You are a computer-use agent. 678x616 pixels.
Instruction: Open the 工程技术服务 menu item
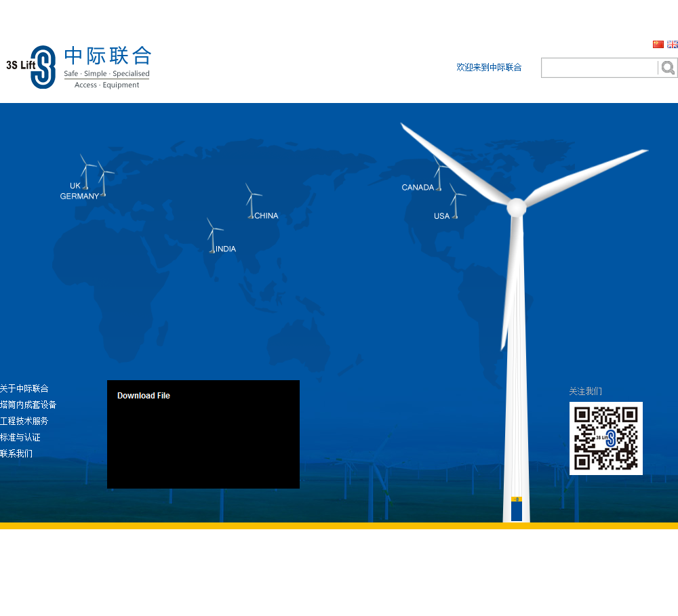[24, 421]
